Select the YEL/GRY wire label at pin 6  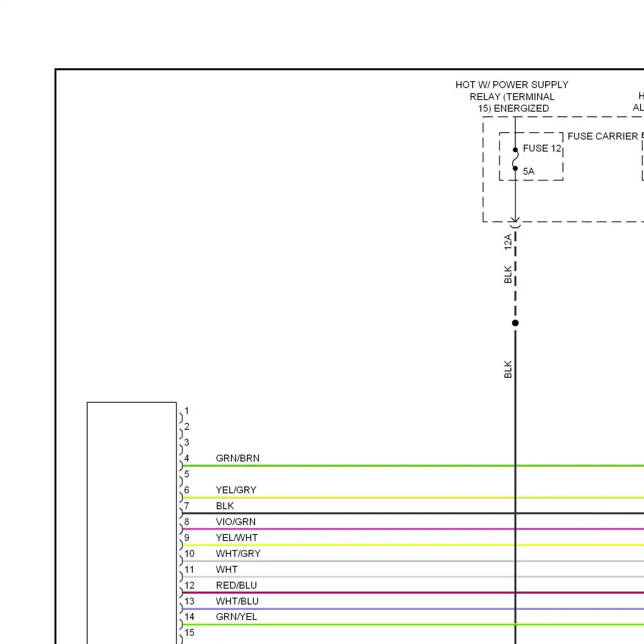click(x=236, y=490)
